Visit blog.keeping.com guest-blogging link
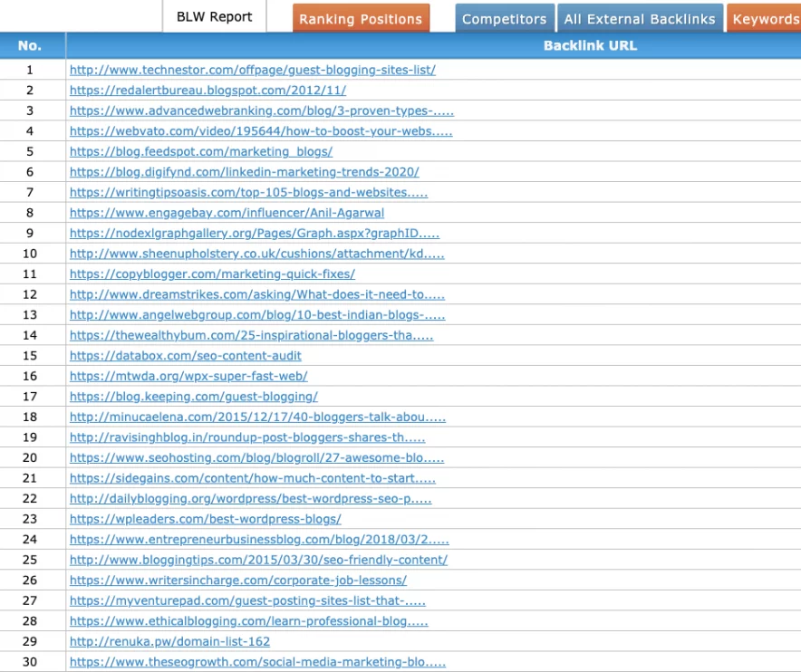This screenshot has height=672, width=801. [x=194, y=397]
